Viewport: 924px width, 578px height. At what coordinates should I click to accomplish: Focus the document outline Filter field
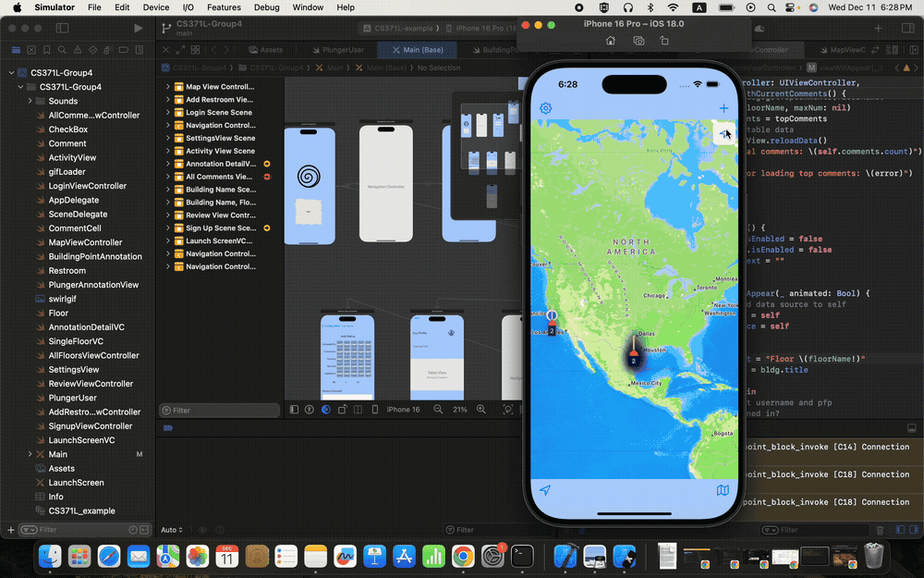pos(219,411)
